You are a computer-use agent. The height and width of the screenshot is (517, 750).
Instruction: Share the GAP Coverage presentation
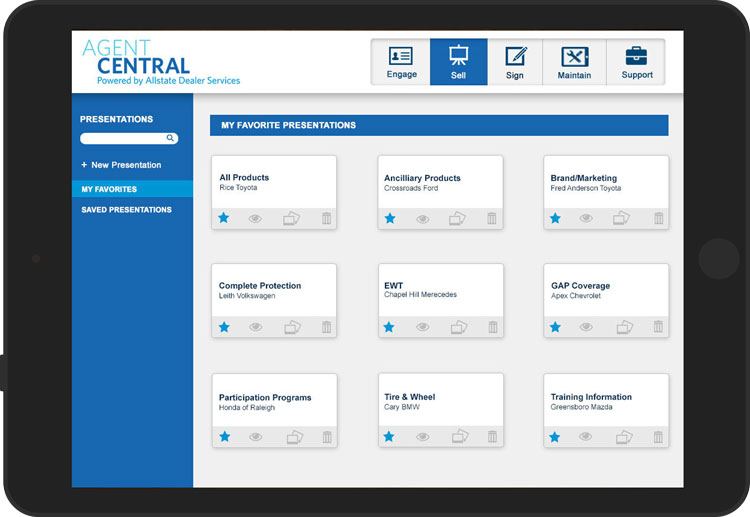click(x=624, y=327)
